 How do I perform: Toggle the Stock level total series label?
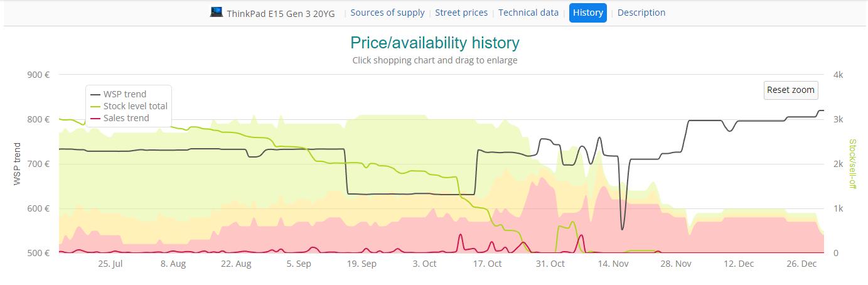pos(136,107)
